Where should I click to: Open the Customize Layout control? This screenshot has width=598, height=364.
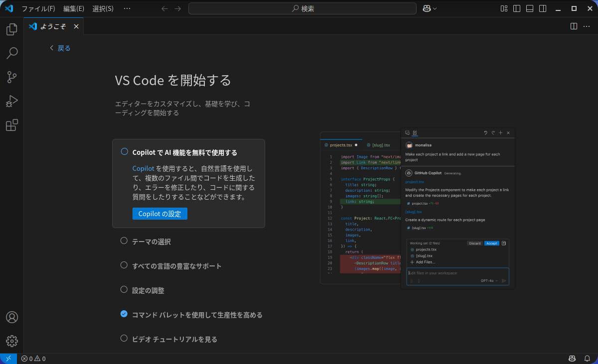click(x=503, y=8)
